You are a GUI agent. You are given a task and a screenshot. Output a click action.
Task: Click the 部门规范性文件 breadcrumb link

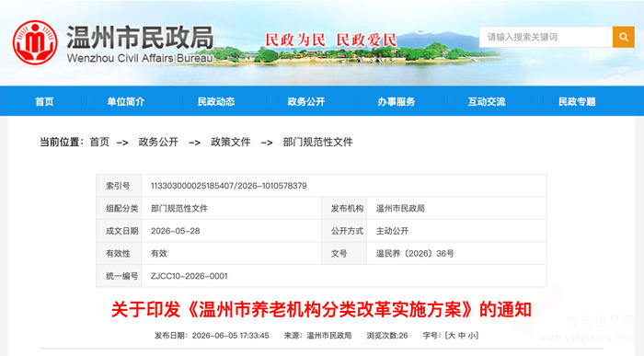(318, 142)
